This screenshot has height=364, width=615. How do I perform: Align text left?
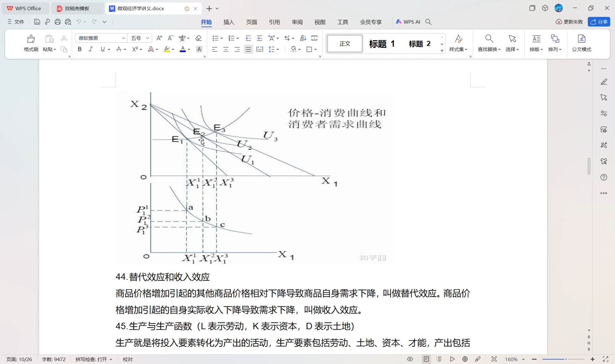(214, 50)
